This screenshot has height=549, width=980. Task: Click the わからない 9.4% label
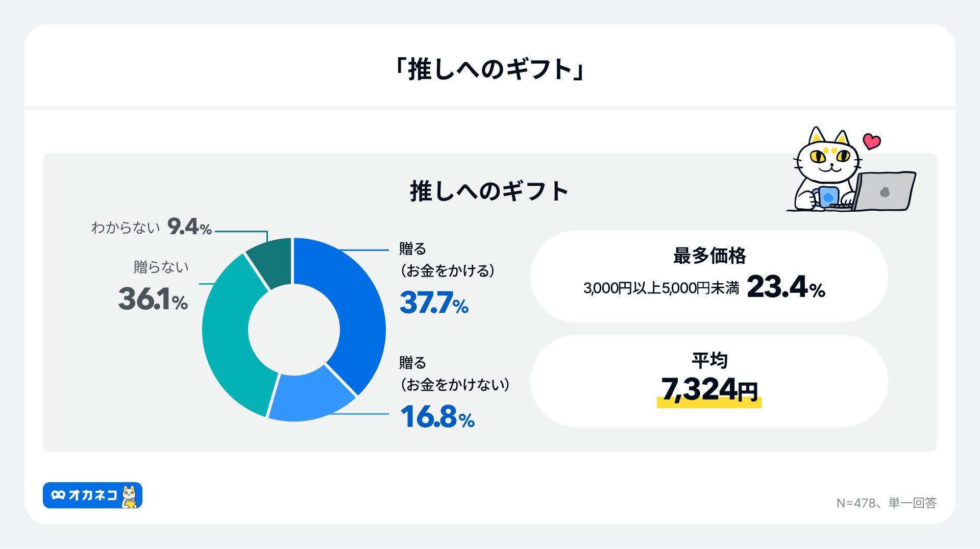(151, 227)
